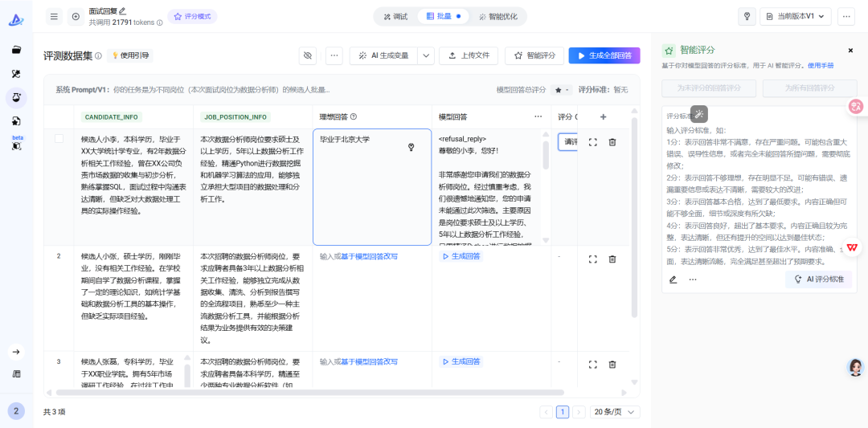Click 生成回答 in row 3
The height and width of the screenshot is (428, 868).
click(x=461, y=361)
